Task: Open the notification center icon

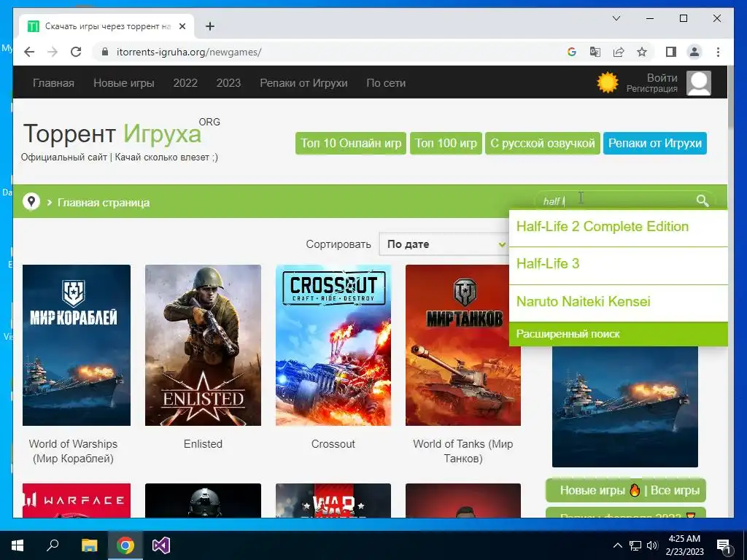Action: click(723, 545)
